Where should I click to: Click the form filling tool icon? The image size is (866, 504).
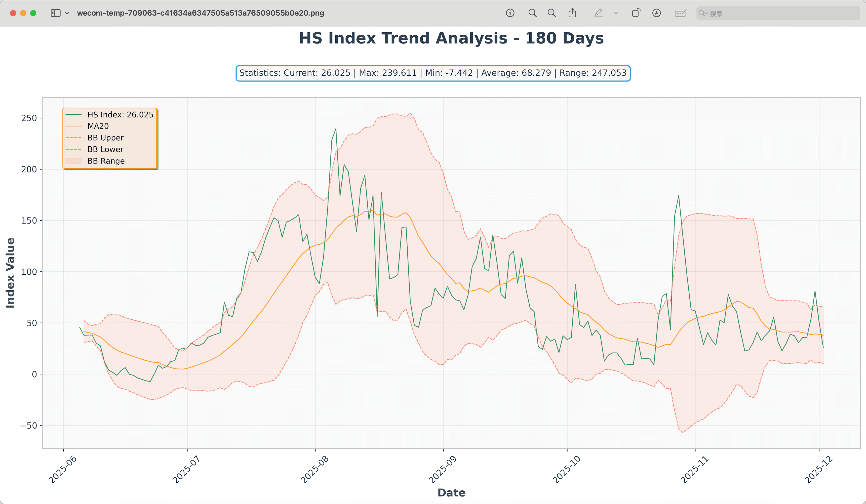[680, 13]
